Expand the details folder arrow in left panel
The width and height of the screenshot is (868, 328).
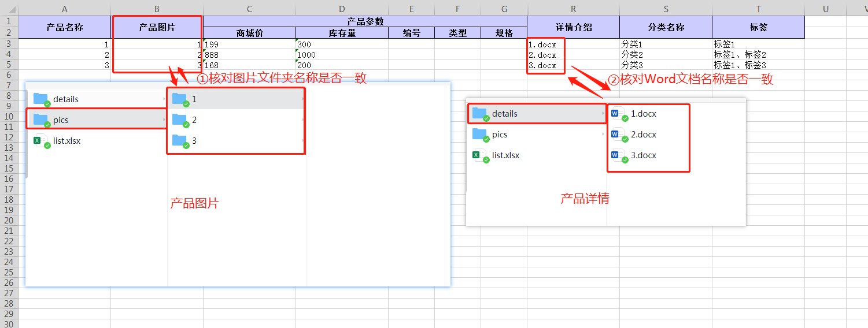tap(165, 99)
